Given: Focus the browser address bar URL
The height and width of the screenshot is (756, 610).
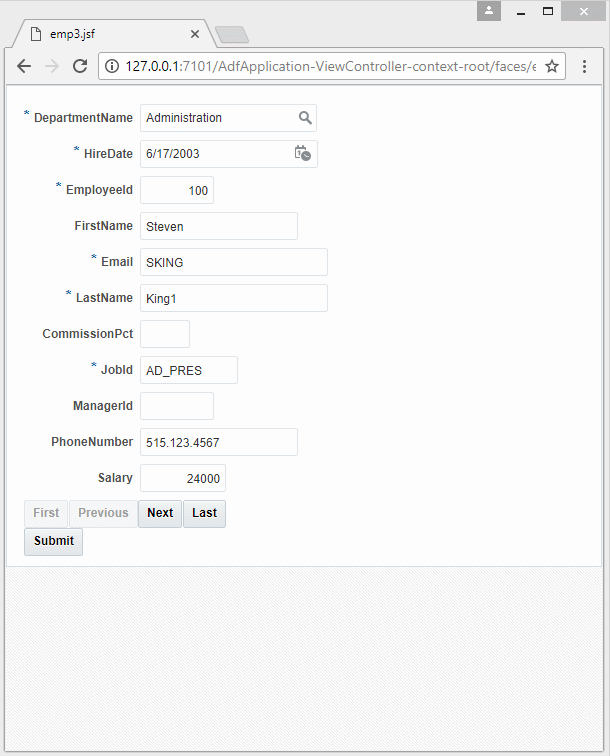Looking at the screenshot, I should 330,66.
